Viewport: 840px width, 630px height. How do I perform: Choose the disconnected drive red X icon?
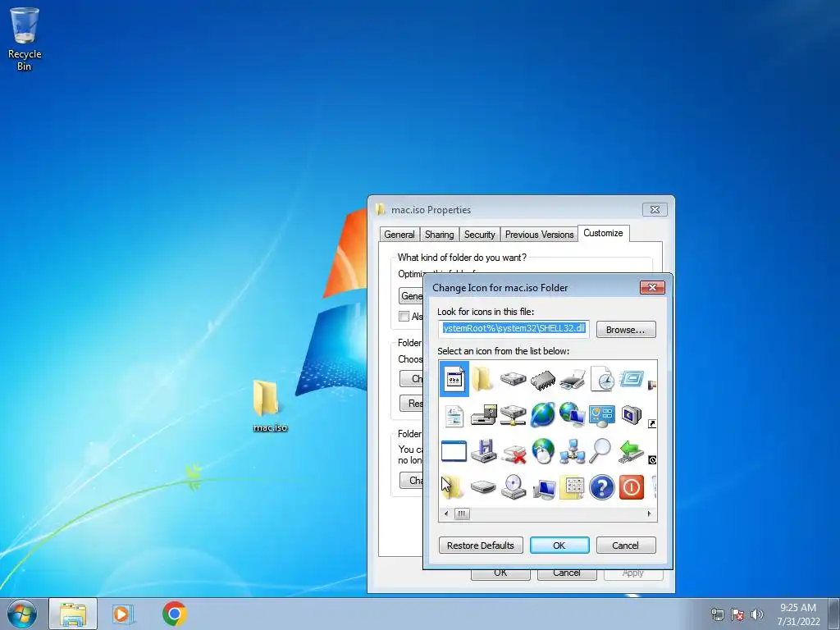[x=514, y=453]
